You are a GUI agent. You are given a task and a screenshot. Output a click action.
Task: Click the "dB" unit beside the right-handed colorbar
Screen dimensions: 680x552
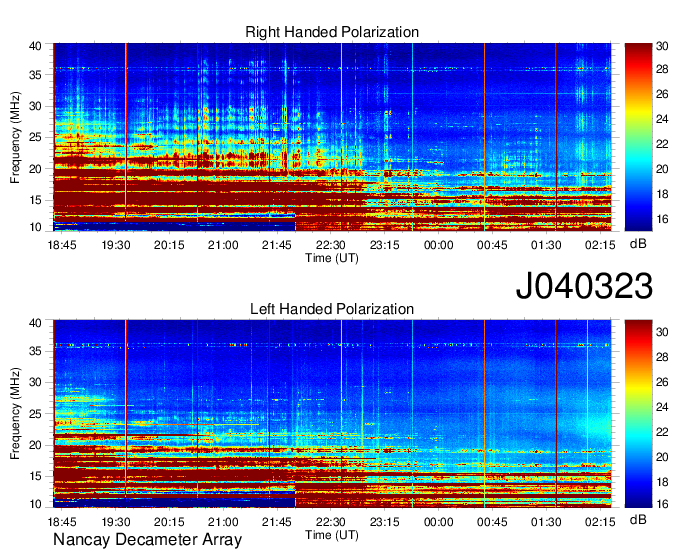[638, 244]
